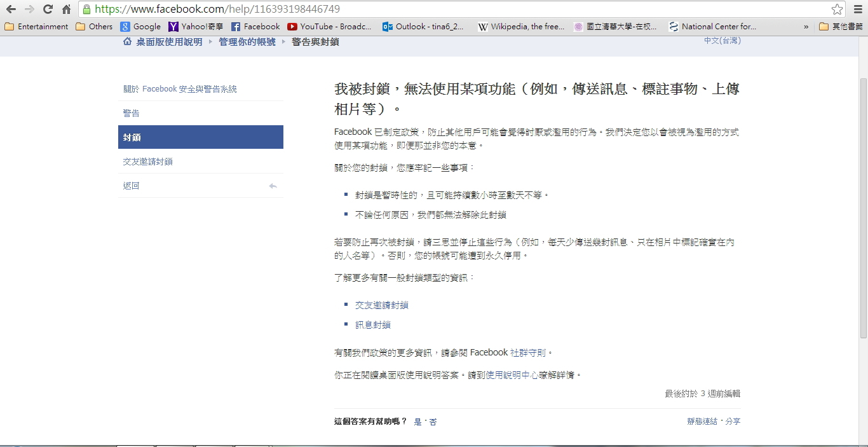Open 警告與封鎖 breadcrumb
This screenshot has width=868, height=447.
click(x=315, y=42)
